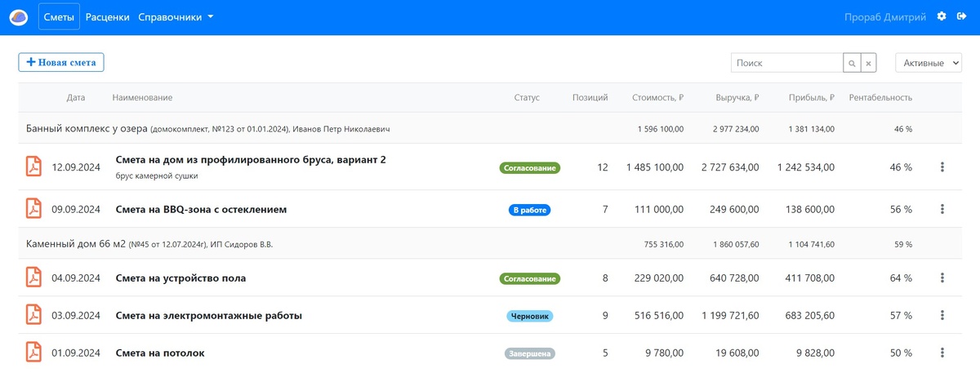
Task: Open settings via the gear icon
Action: [942, 17]
